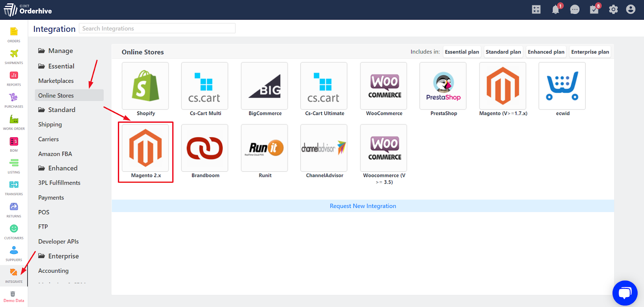Click the Demo Data trash icon
Screen dimensions: 644x307
tap(13, 294)
